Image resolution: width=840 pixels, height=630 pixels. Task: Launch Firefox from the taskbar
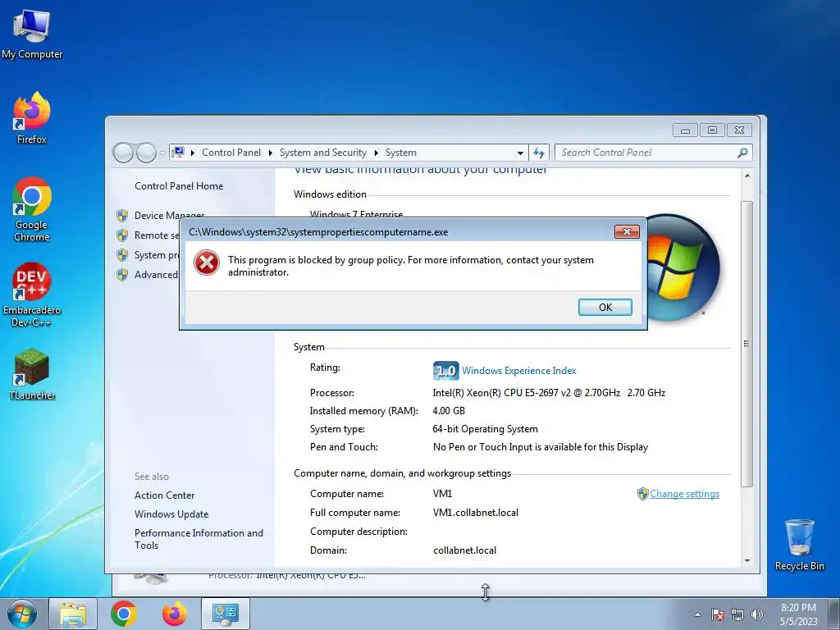pyautogui.click(x=175, y=614)
